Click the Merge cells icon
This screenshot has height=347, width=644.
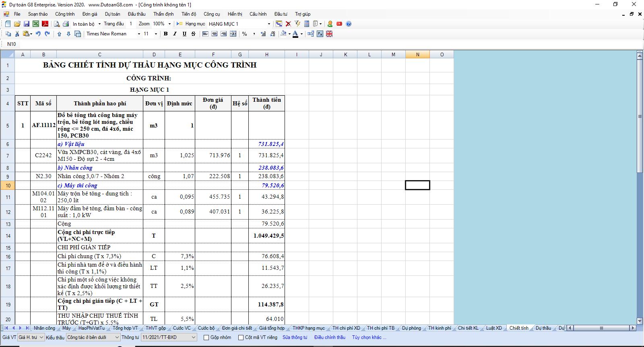(x=233, y=34)
